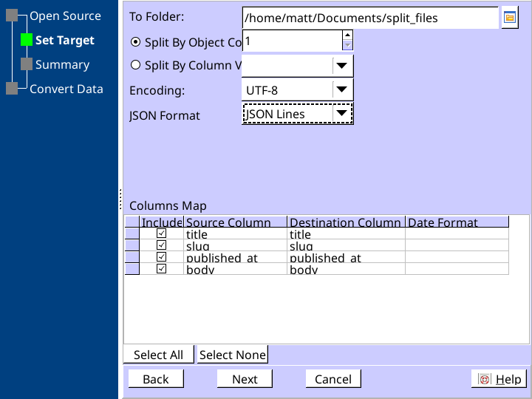Image resolution: width=532 pixels, height=399 pixels.
Task: Increase the object count stepper value
Action: pos(347,35)
